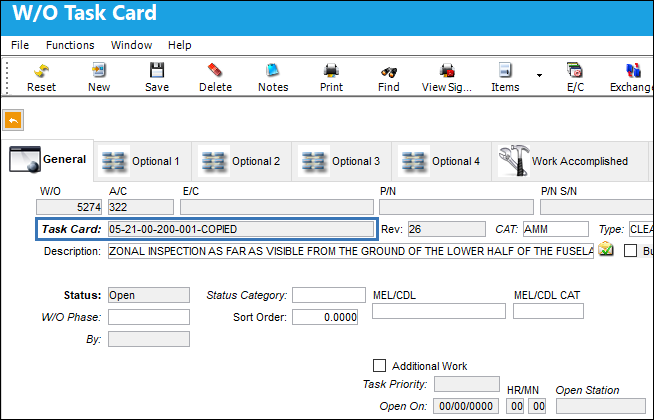The image size is (654, 420).
Task: Click the empty P/N field
Action: [456, 207]
